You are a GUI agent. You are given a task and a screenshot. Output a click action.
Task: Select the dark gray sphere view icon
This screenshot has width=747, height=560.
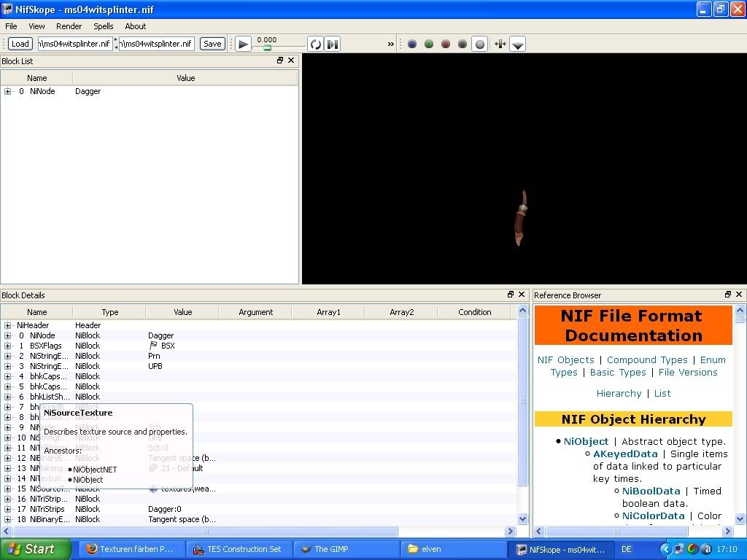click(462, 44)
